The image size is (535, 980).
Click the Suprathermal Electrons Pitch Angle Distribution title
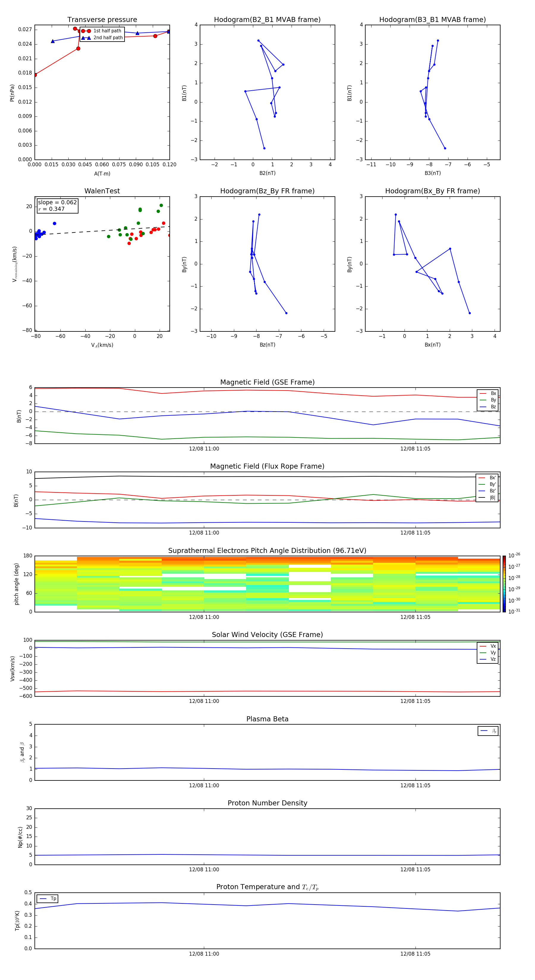[x=267, y=551]
